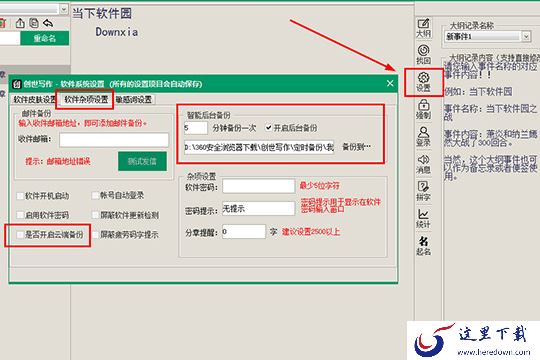Click the export upload arrow toolbar icon
540x360 pixels.
20,23
